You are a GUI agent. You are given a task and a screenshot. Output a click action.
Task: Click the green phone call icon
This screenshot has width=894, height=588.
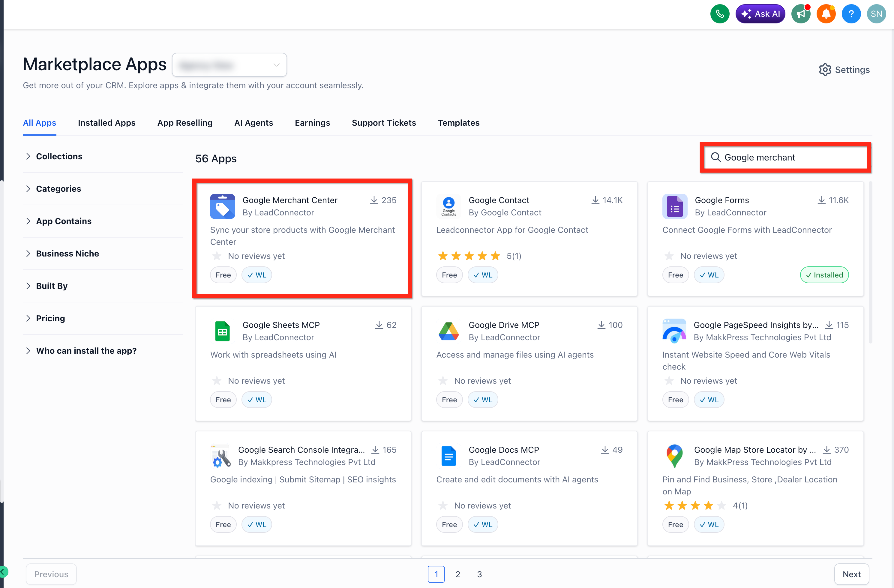pos(720,14)
